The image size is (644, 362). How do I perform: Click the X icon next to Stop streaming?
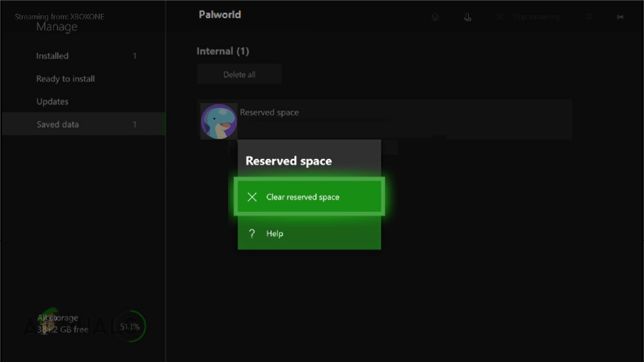499,16
